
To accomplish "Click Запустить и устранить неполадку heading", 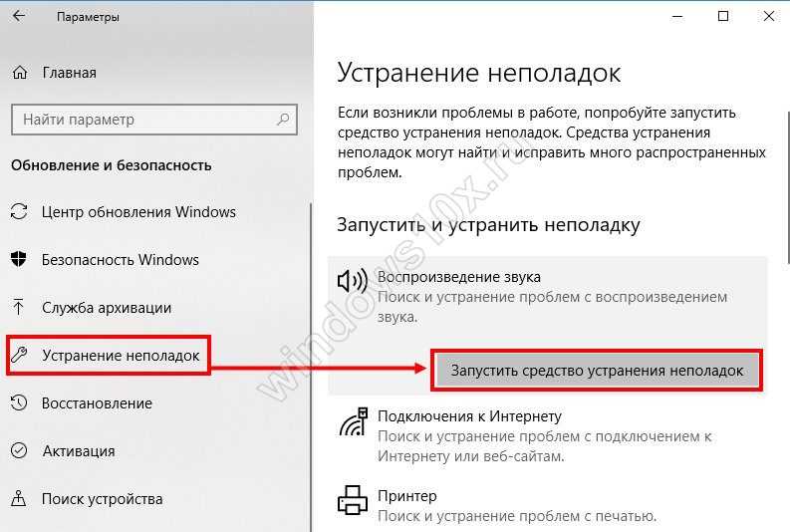I will pyautogui.click(x=488, y=224).
